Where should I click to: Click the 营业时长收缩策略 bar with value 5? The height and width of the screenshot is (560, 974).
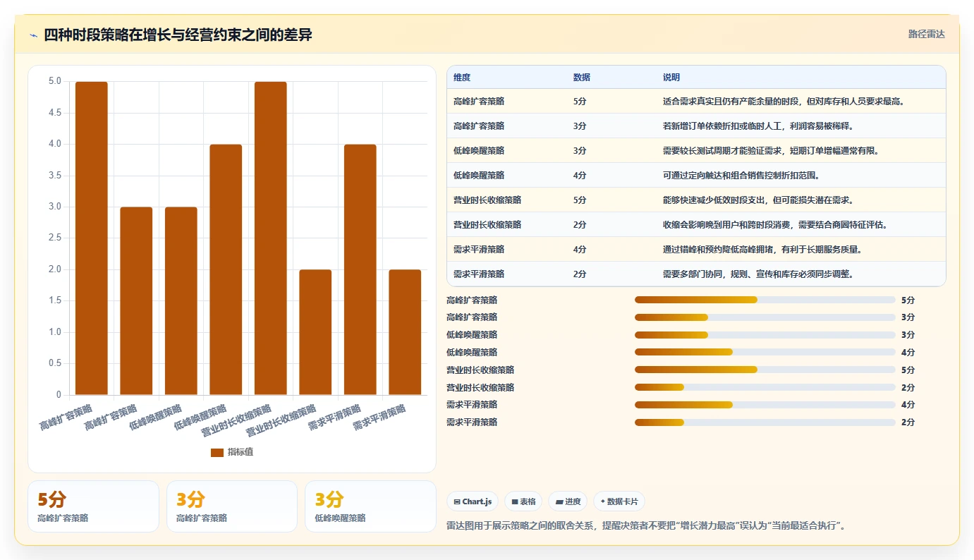click(x=271, y=238)
